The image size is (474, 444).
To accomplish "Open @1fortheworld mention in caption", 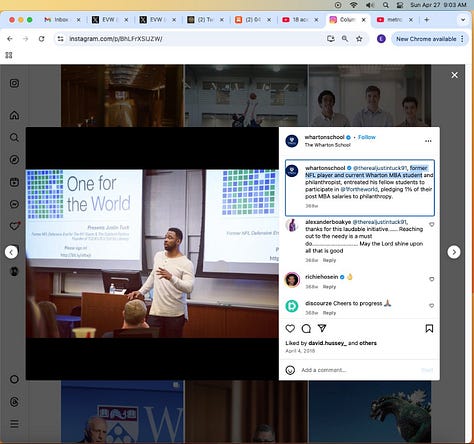I will pos(359,189).
